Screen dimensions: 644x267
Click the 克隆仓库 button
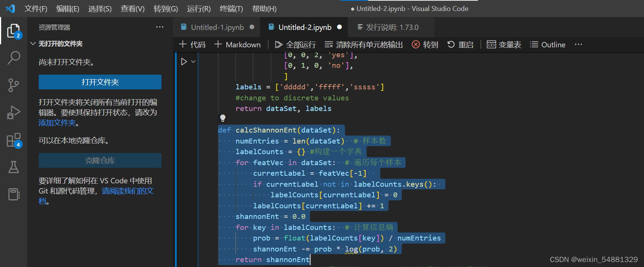click(x=100, y=161)
